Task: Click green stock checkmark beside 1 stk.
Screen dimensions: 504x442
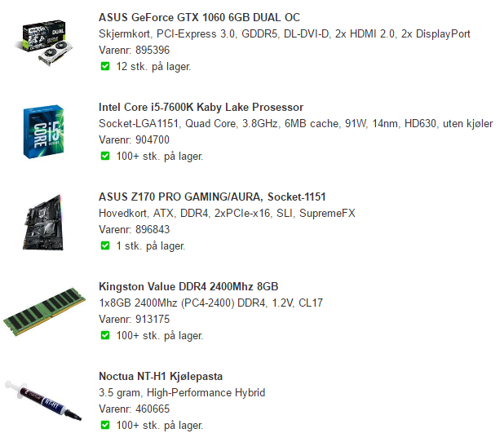Action: click(105, 246)
